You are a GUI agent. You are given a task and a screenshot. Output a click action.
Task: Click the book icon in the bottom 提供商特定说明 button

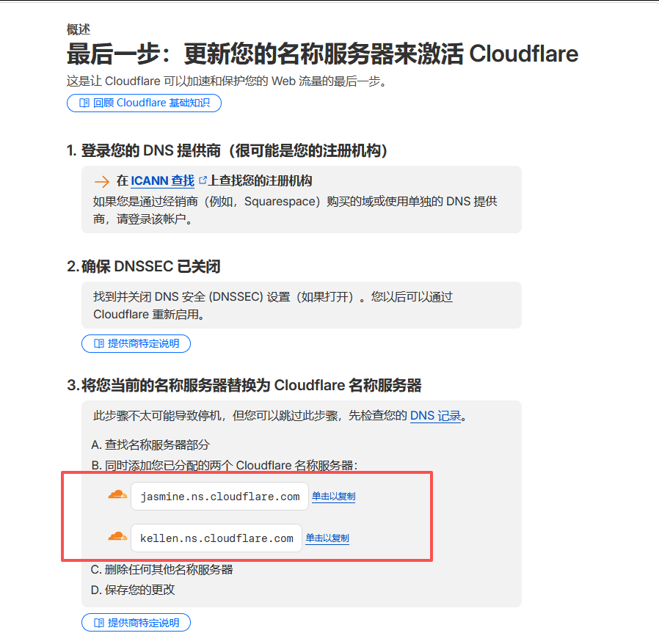click(99, 623)
